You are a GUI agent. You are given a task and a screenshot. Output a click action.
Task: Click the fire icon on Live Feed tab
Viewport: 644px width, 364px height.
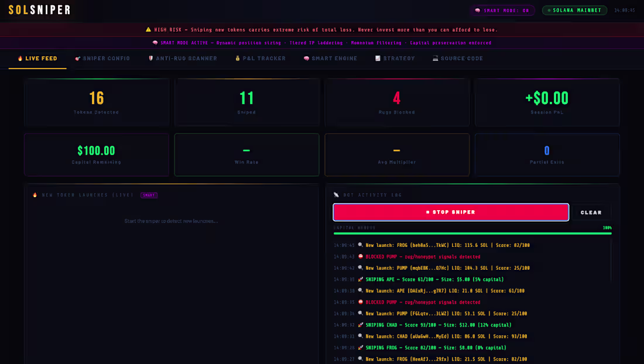point(20,59)
